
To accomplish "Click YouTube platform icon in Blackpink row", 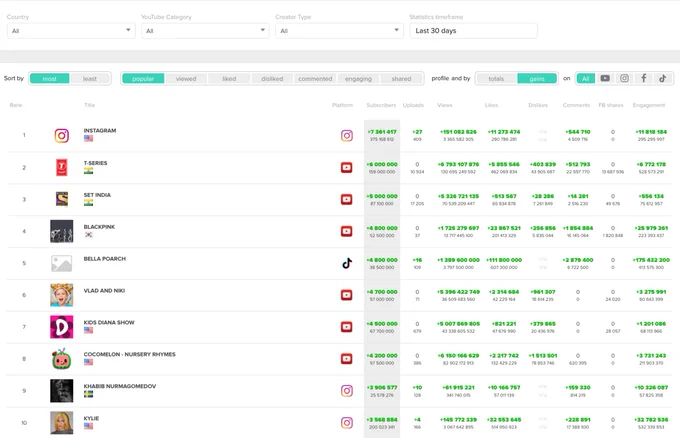I will tap(347, 231).
